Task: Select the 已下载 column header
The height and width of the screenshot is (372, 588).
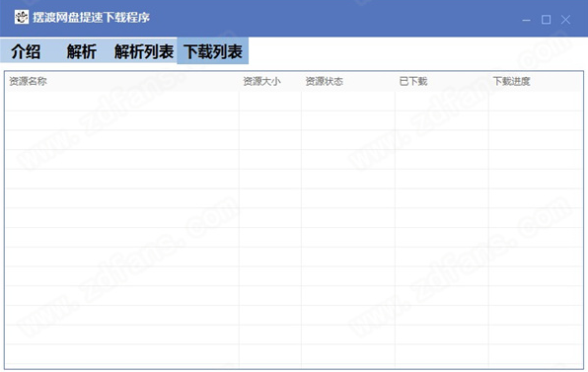Action: click(442, 81)
